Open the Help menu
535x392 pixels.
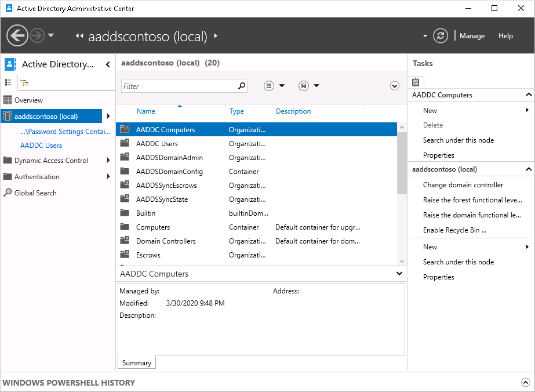pos(505,35)
